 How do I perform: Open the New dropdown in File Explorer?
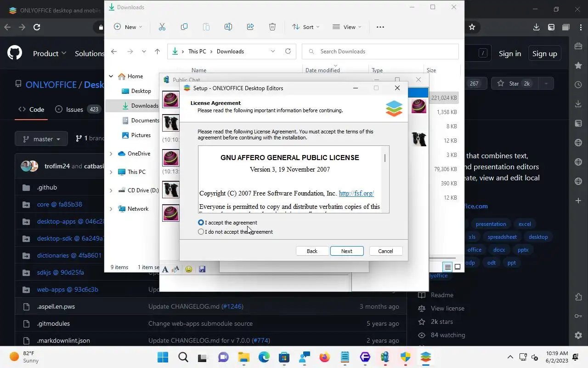[x=128, y=27]
